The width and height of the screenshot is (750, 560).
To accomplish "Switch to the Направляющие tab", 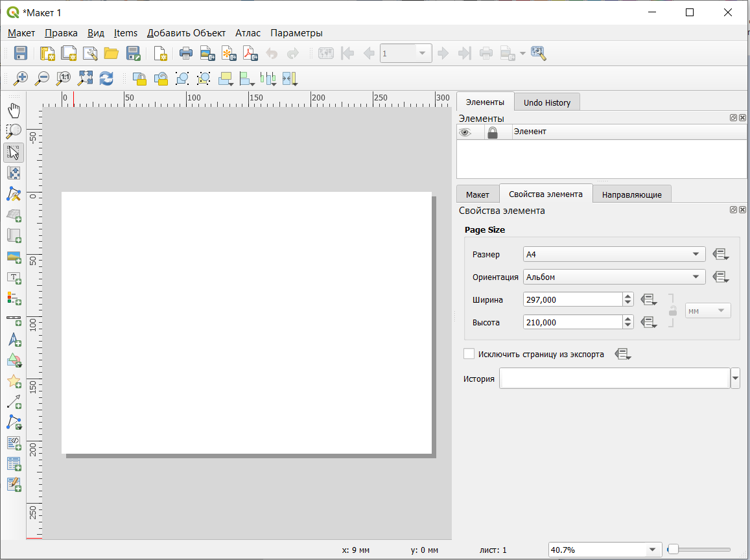I will click(631, 194).
